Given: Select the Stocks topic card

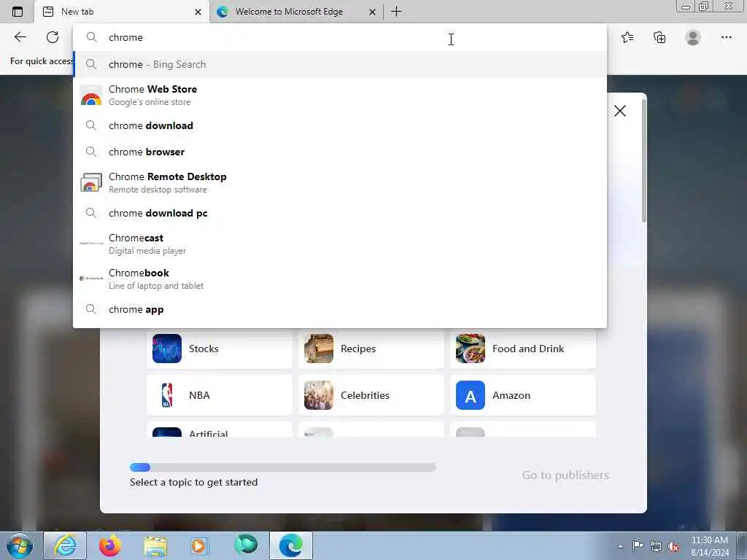Looking at the screenshot, I should point(220,349).
